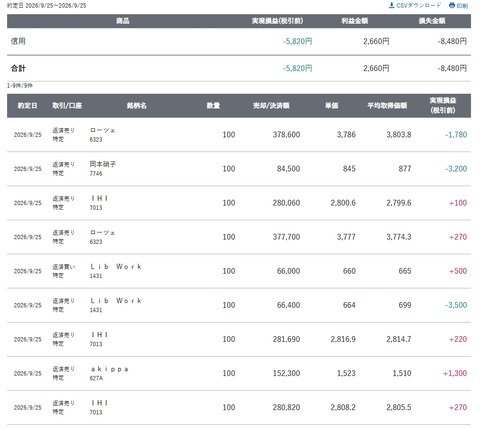Viewport: 480px width, 429px height.
Task: Click -5,820円 in the 信用 row
Action: (x=297, y=41)
